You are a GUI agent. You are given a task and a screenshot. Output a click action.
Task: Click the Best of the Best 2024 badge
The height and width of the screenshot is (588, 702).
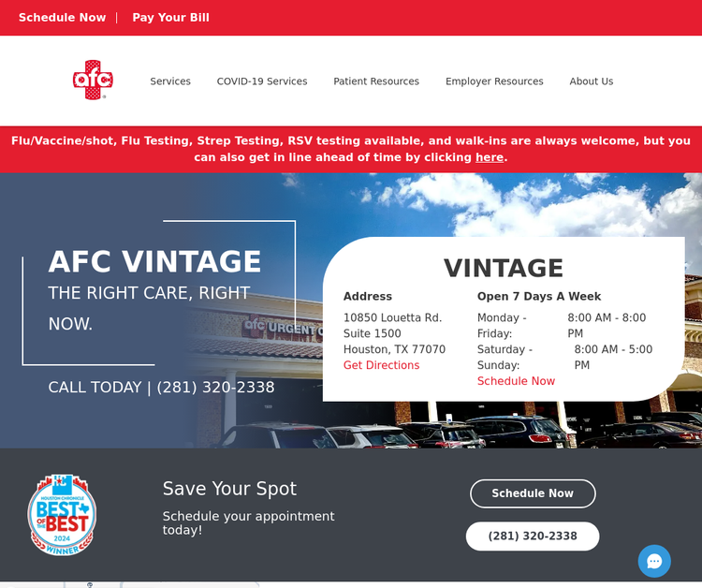62,514
